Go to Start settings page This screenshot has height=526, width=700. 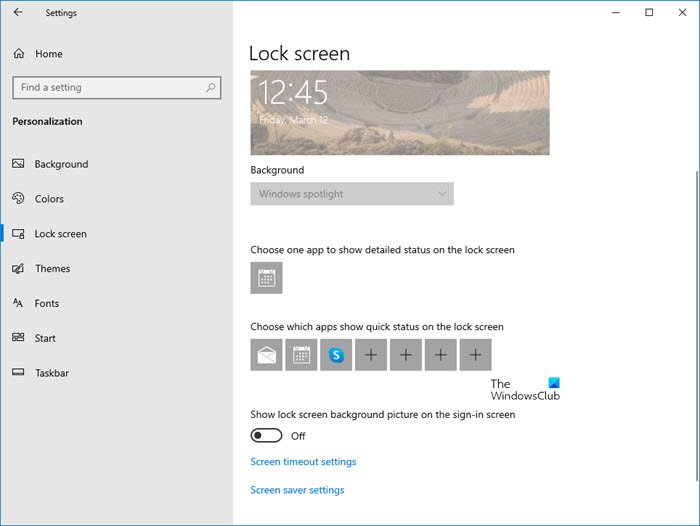coord(45,338)
